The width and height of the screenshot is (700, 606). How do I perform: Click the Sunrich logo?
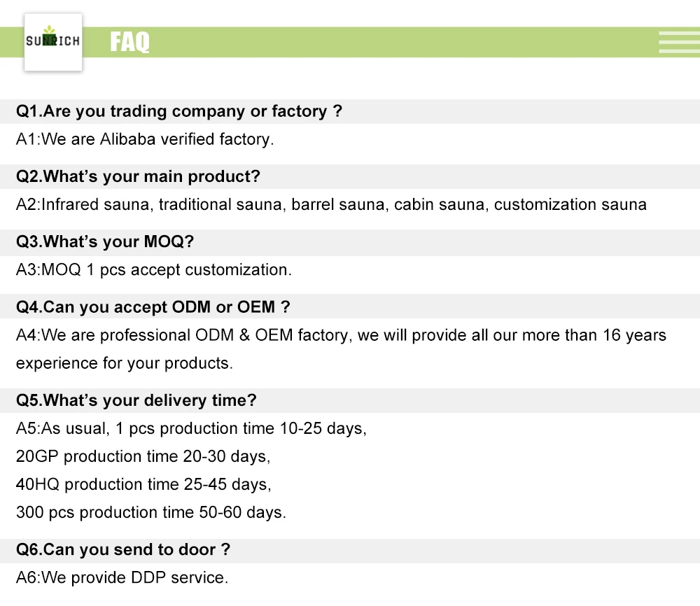53,42
